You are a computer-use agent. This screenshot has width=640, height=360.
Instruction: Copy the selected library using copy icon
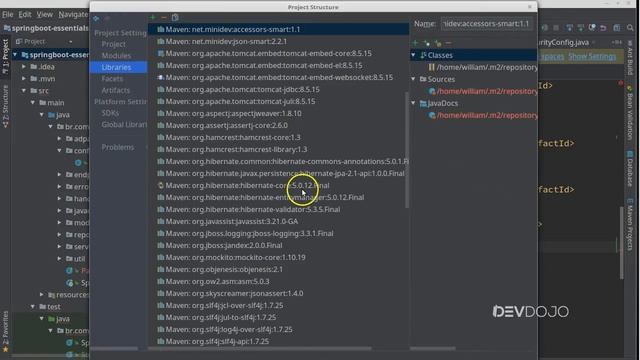pos(175,18)
